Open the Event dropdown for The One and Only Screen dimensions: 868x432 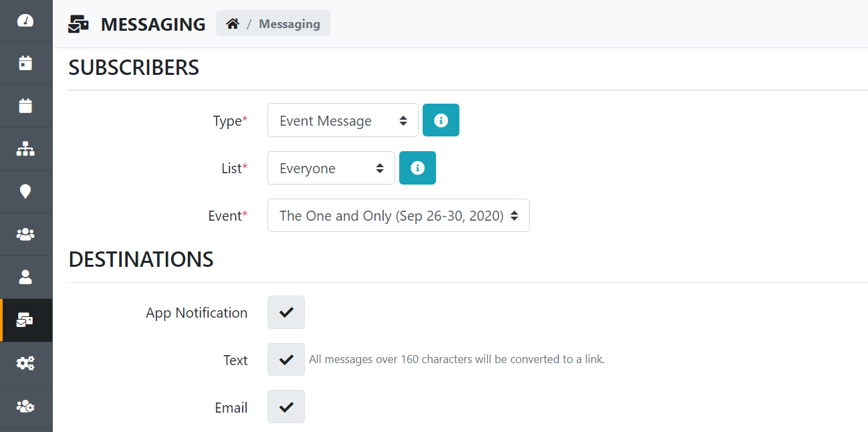pyautogui.click(x=398, y=215)
